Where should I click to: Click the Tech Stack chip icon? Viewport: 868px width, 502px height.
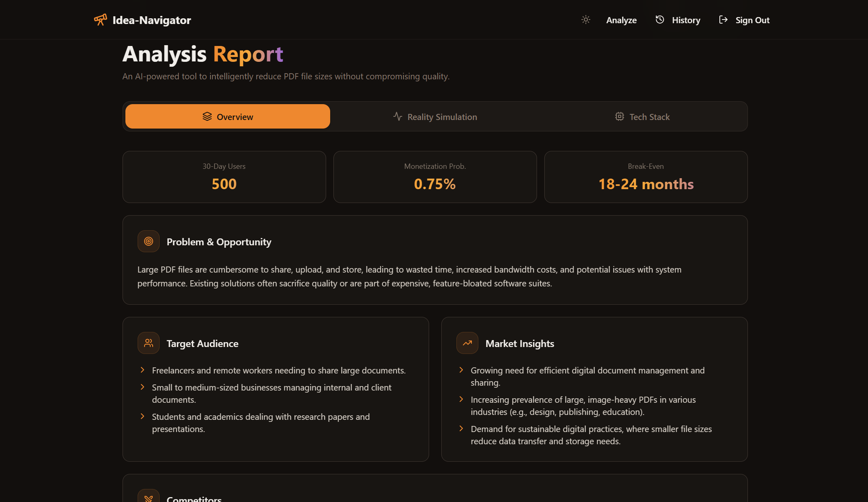pos(619,117)
